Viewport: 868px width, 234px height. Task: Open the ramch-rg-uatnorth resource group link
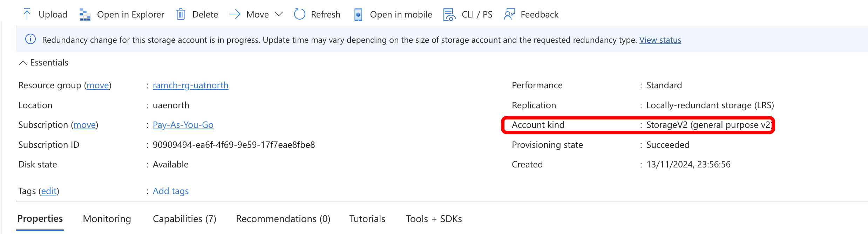[190, 85]
